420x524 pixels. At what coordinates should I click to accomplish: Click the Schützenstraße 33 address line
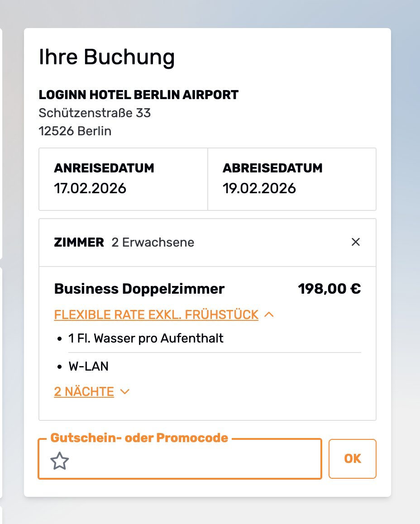click(x=96, y=113)
